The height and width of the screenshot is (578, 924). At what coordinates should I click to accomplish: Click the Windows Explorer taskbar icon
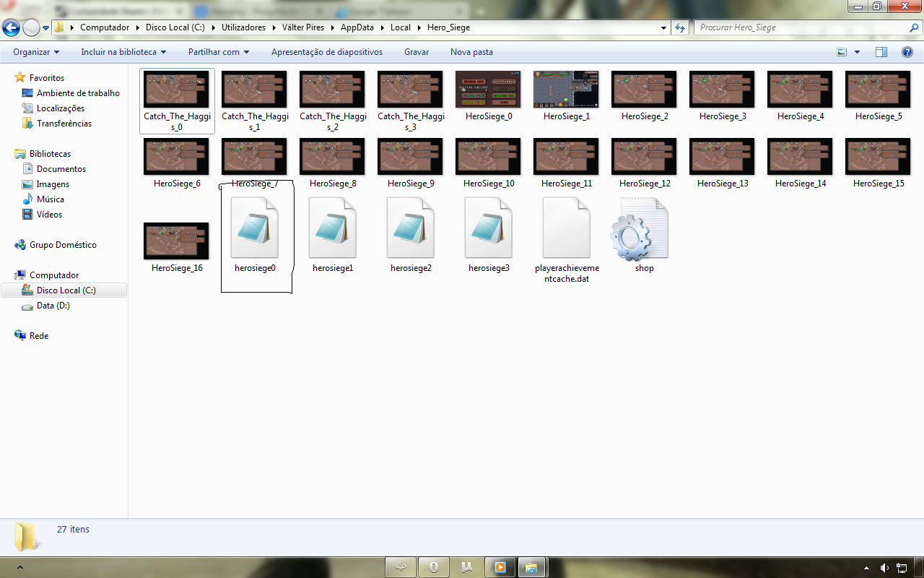(x=531, y=567)
